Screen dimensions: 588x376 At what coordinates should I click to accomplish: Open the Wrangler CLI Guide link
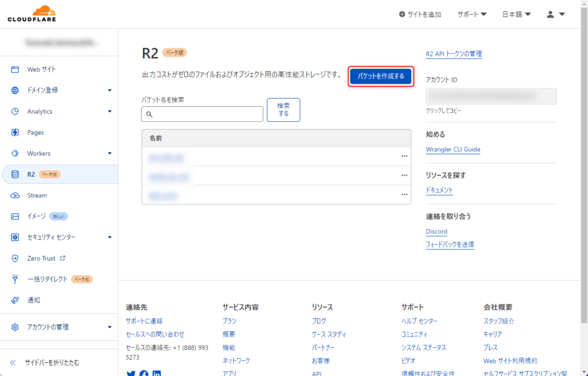[453, 149]
